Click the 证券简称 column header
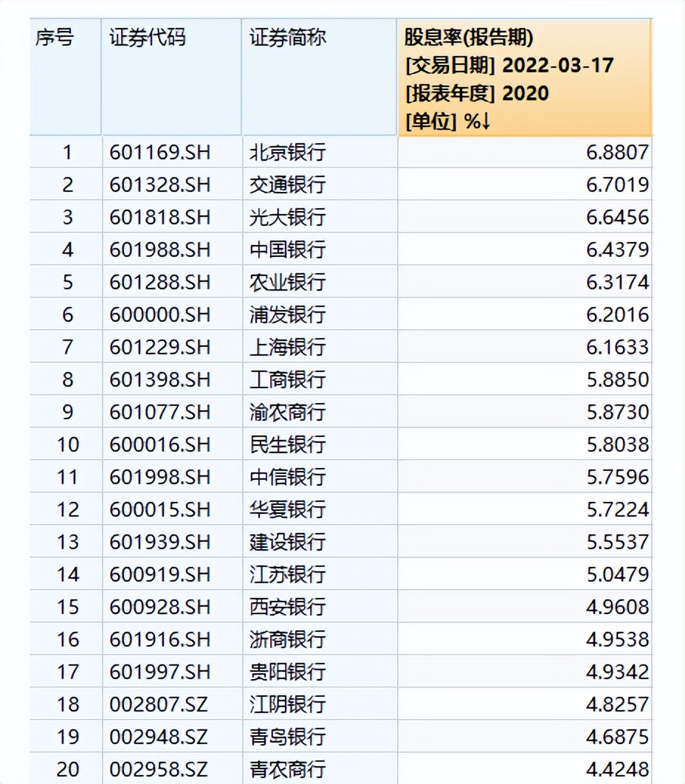Viewport: 685px width, 784px height. [319, 77]
